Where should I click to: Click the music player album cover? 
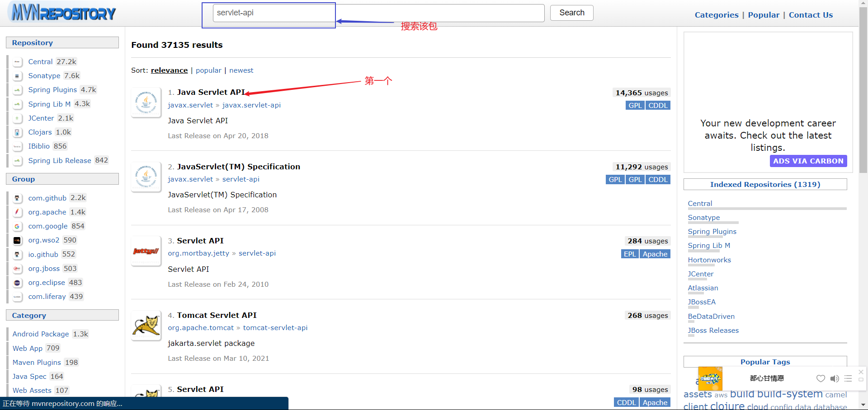tap(710, 378)
